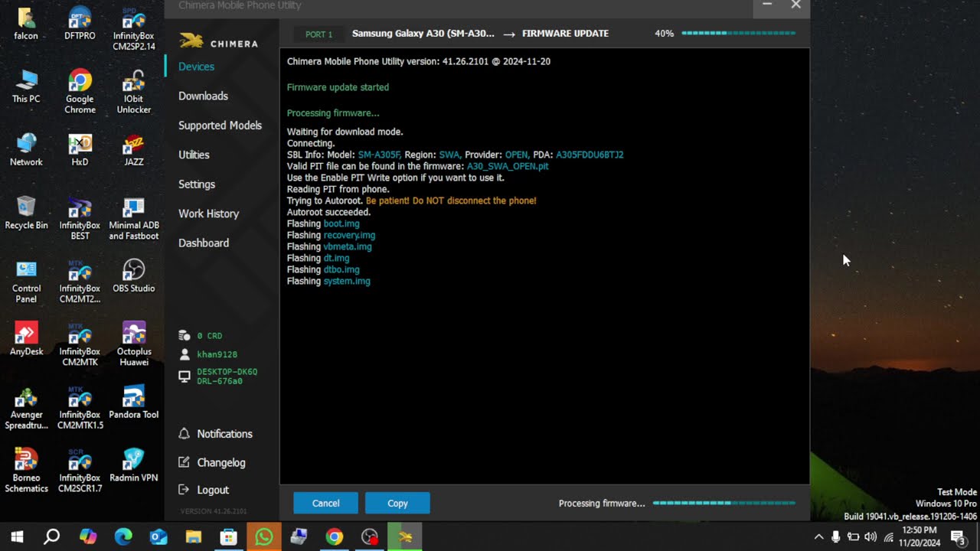Log out of Chimera account
980x551 pixels.
(x=204, y=490)
